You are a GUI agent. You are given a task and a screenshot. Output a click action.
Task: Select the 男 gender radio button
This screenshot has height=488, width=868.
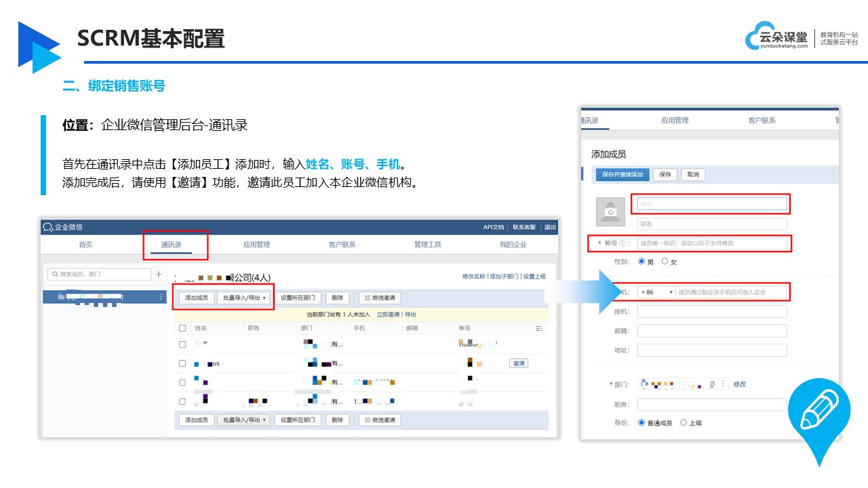click(642, 262)
